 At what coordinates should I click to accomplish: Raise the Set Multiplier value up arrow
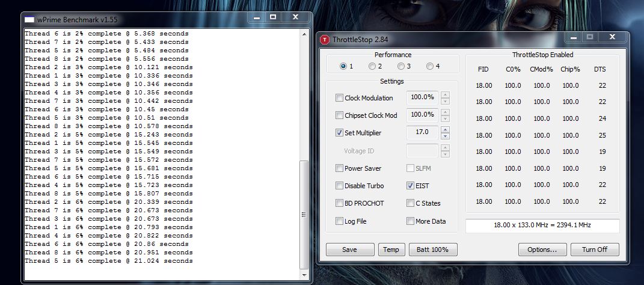(x=445, y=130)
